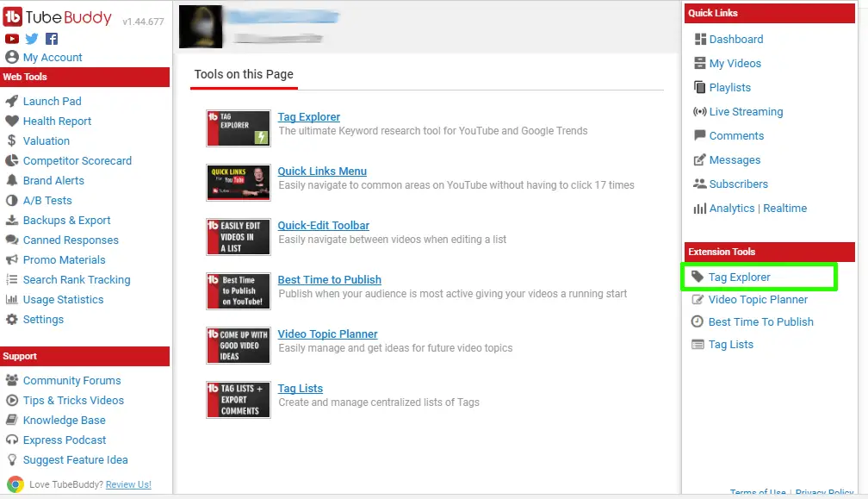Click the Search Rank Tracking list icon

click(12, 280)
